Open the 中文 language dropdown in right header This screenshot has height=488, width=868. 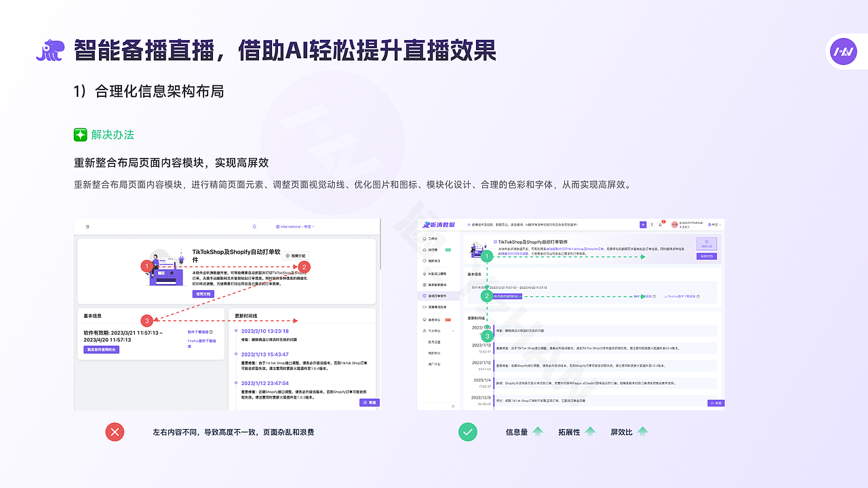pyautogui.click(x=714, y=224)
